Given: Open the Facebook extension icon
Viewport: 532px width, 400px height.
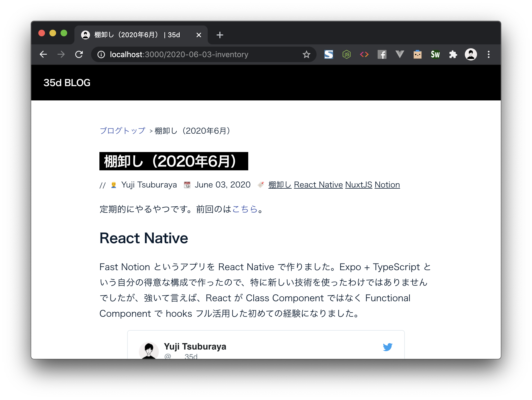Looking at the screenshot, I should click(382, 54).
